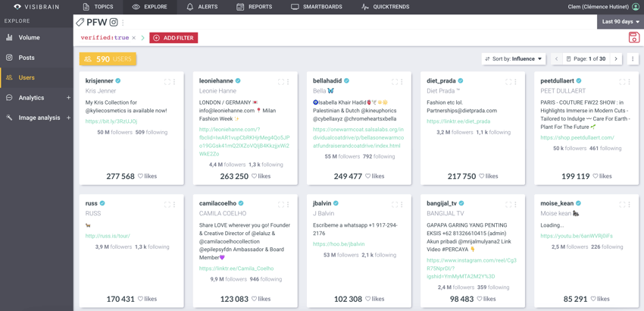Go to the next page arrow
644x311 pixels.
tap(616, 59)
